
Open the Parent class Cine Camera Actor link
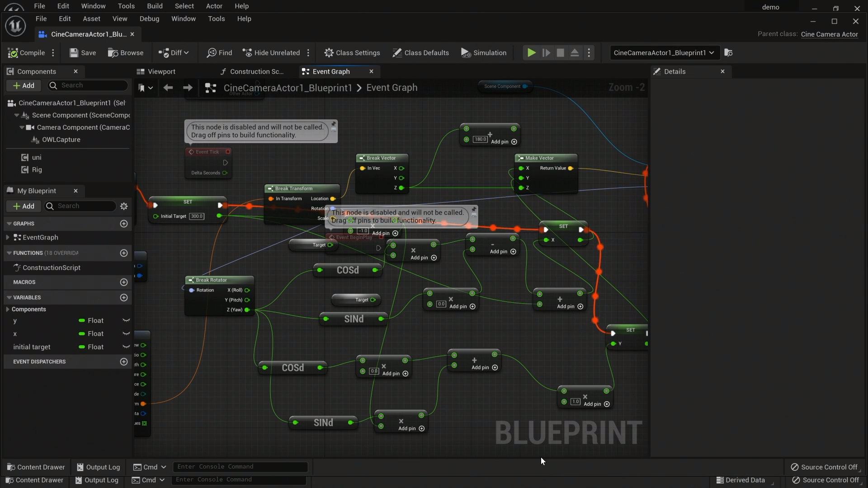click(829, 34)
